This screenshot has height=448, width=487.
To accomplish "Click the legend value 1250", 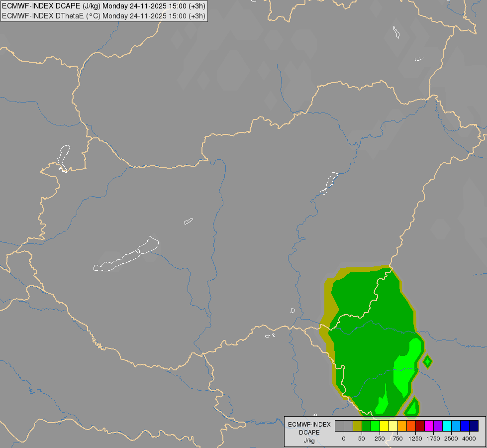I will pos(415,439).
